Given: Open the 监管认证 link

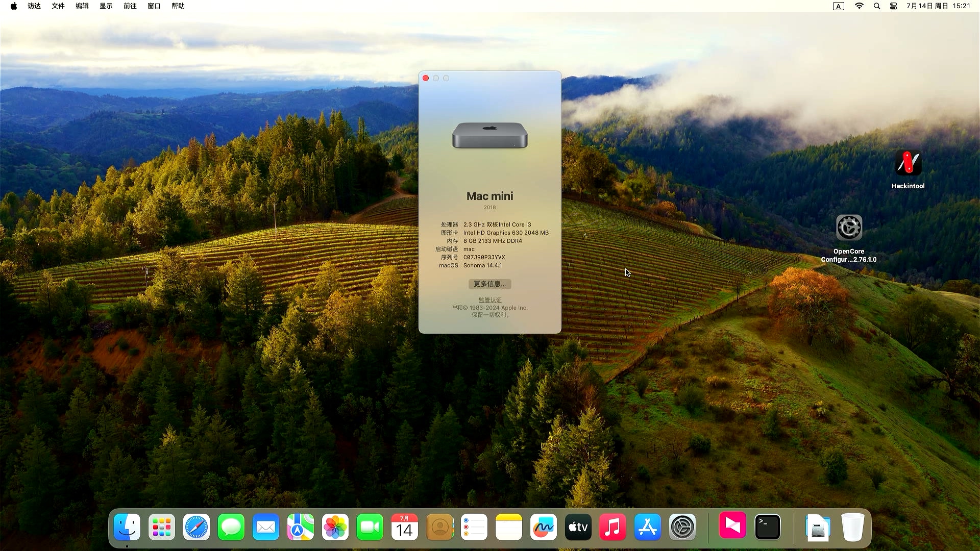Looking at the screenshot, I should [x=490, y=300].
